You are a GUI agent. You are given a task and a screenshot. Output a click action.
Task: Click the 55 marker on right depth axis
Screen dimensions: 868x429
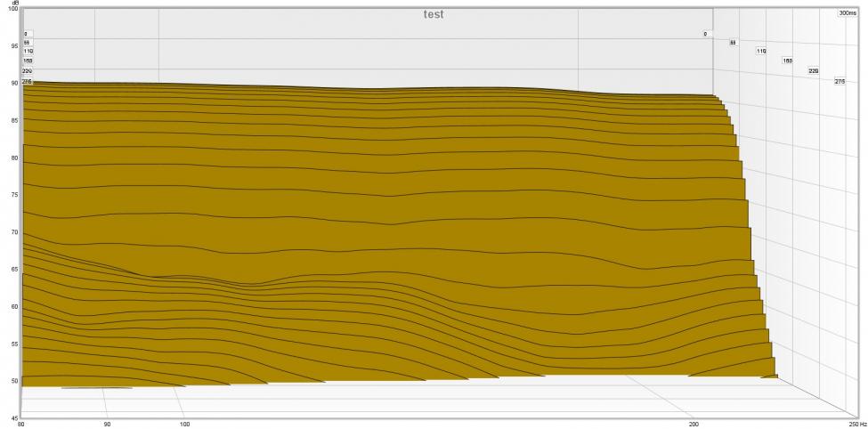(x=733, y=42)
